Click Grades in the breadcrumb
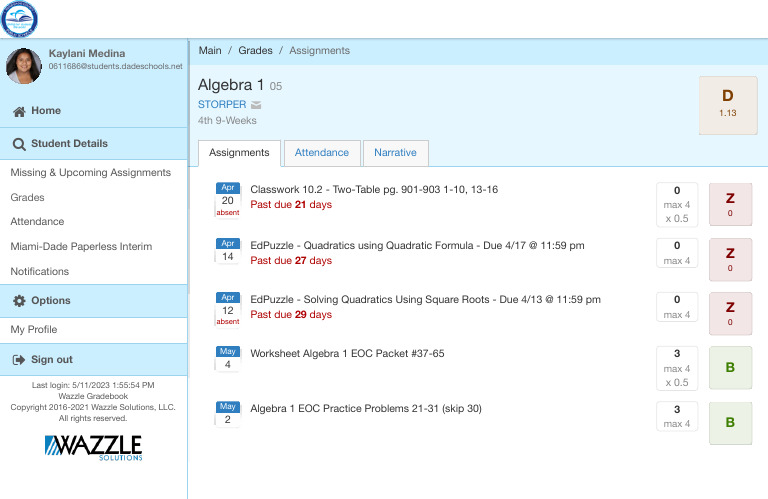 pos(255,50)
